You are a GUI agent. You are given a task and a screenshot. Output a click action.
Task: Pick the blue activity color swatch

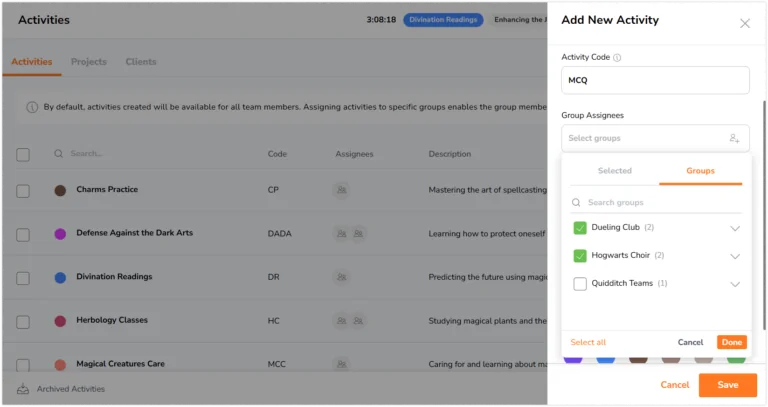click(606, 359)
